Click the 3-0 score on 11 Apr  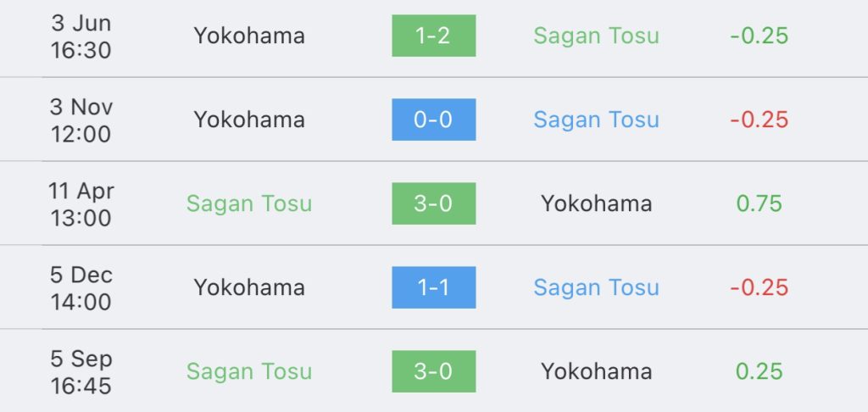[433, 203]
